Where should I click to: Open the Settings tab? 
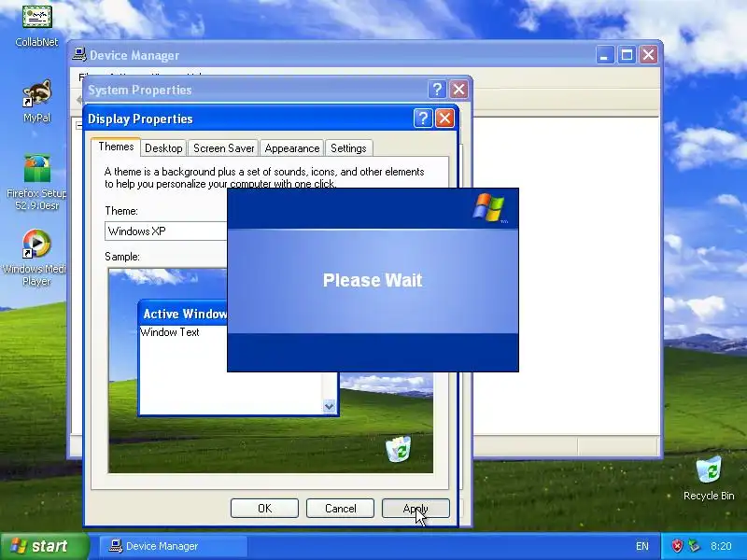[x=348, y=148]
